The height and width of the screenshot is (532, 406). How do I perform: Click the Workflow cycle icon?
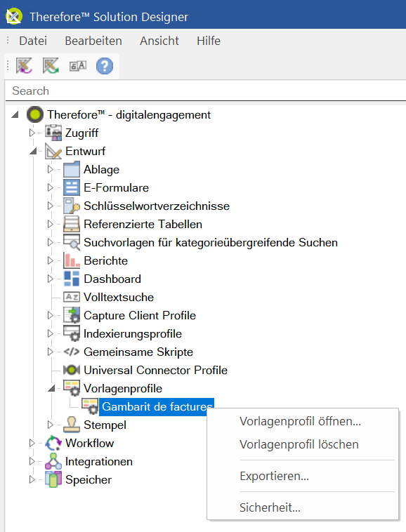coord(53,443)
